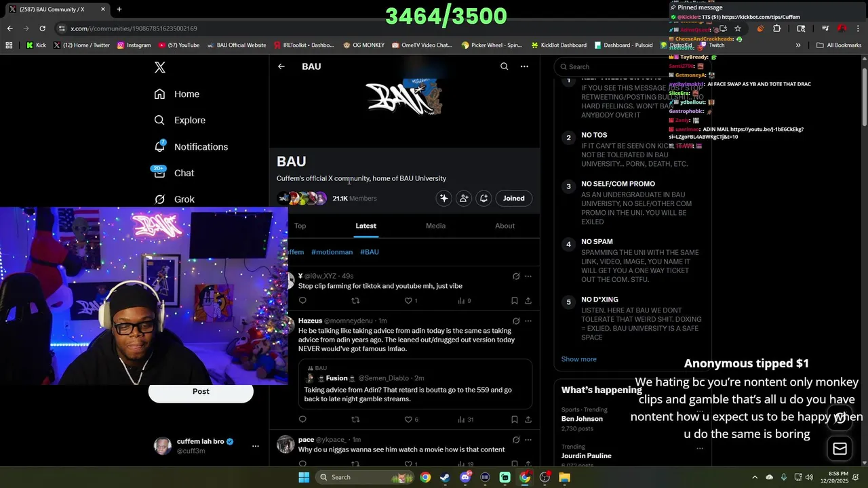This screenshot has width=868, height=488.
Task: Bookmark the @i0w_XYZ post
Action: [514, 301]
